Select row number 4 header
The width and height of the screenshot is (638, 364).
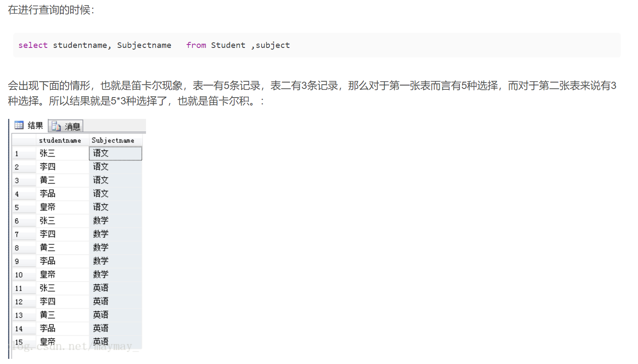(24, 194)
